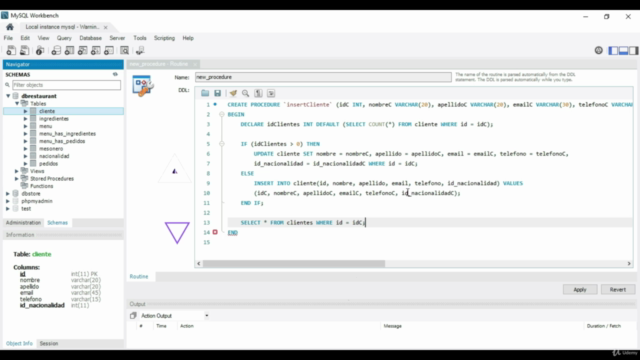Click the routine Name field

(323, 77)
